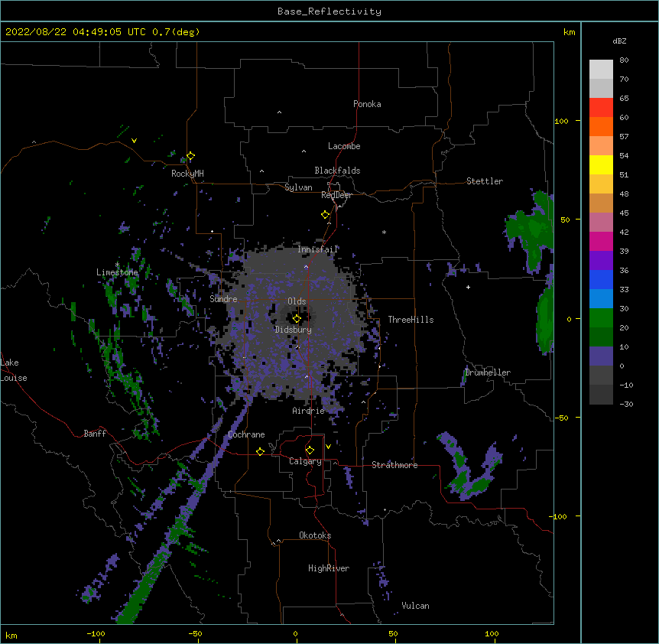
Task: Click the yellow diamond marker above Calgary label
Action: click(310, 450)
